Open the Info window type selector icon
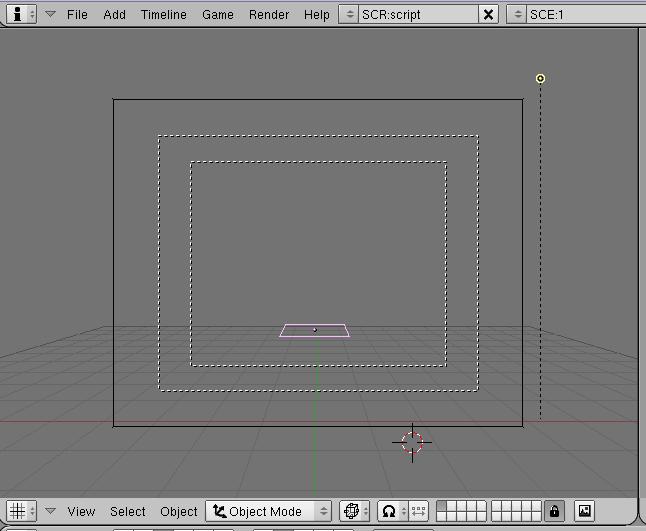646x531 pixels. pyautogui.click(x=21, y=14)
